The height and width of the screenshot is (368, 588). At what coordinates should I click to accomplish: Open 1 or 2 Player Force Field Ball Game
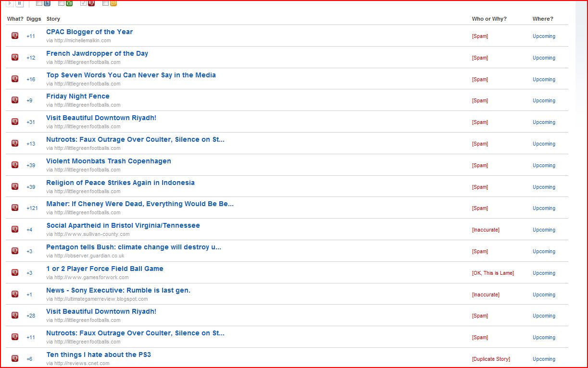click(105, 269)
